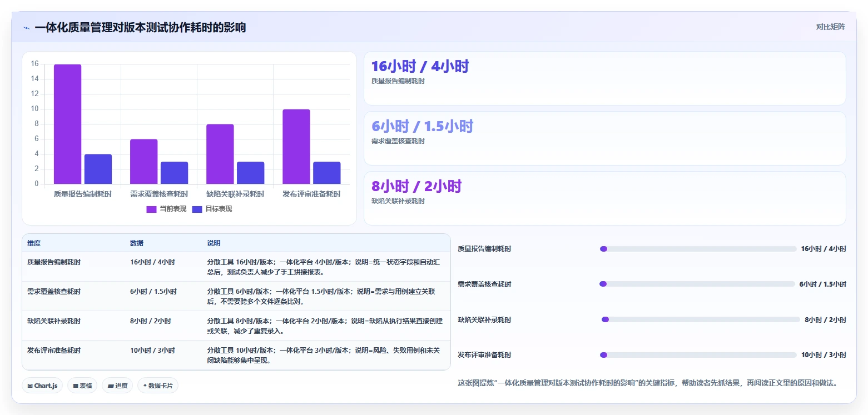Viewport: 868px width, 415px height.
Task: Click the blue bar for 需求覆盖核查耗时
Action: [x=174, y=173]
